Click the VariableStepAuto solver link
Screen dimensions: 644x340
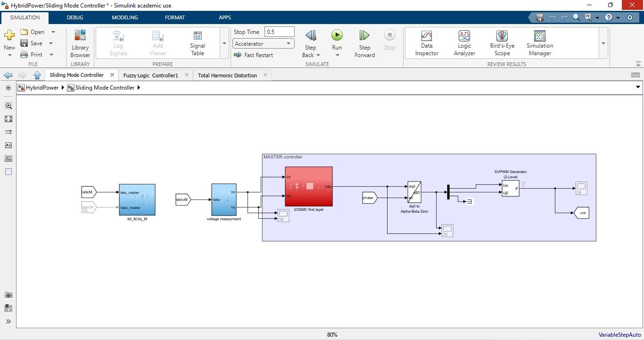[x=619, y=335]
